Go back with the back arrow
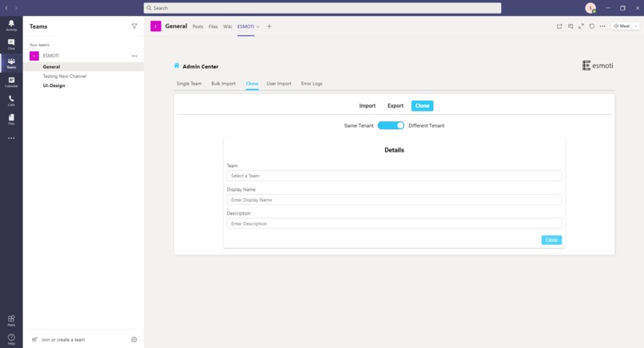The image size is (644, 348). click(6, 8)
